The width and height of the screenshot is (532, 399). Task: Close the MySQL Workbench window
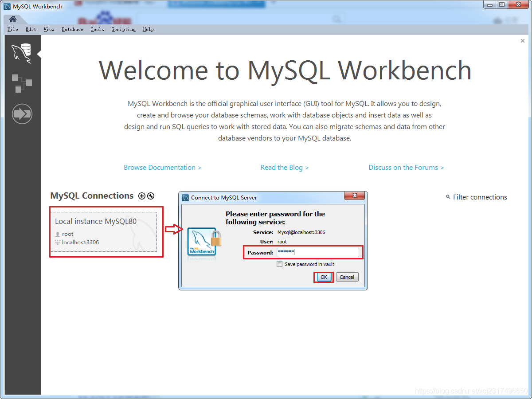(518, 5)
